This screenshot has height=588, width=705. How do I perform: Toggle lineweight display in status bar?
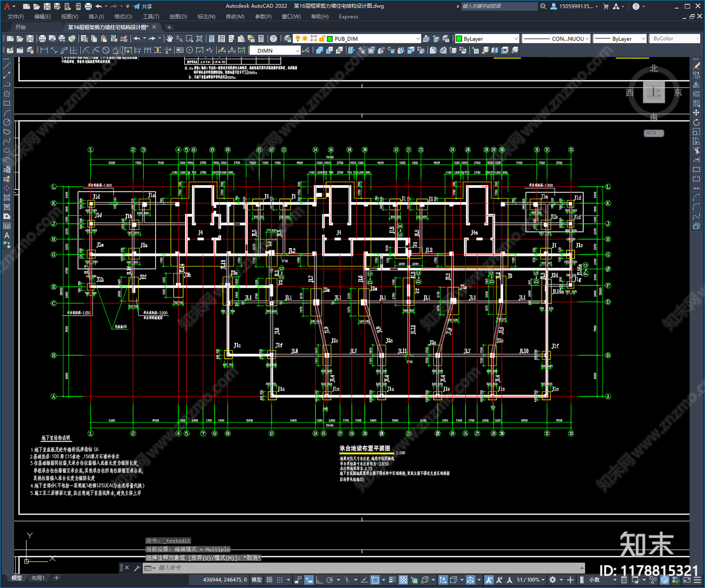[392, 580]
